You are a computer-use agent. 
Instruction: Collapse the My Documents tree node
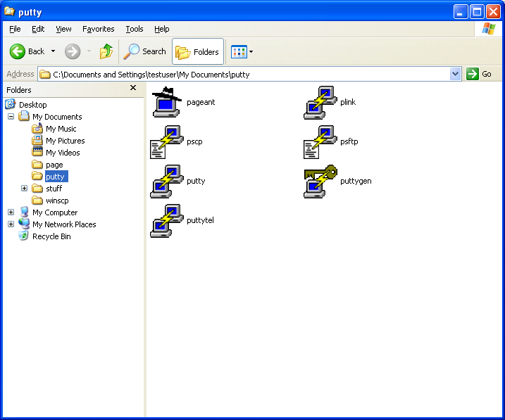click(x=11, y=116)
